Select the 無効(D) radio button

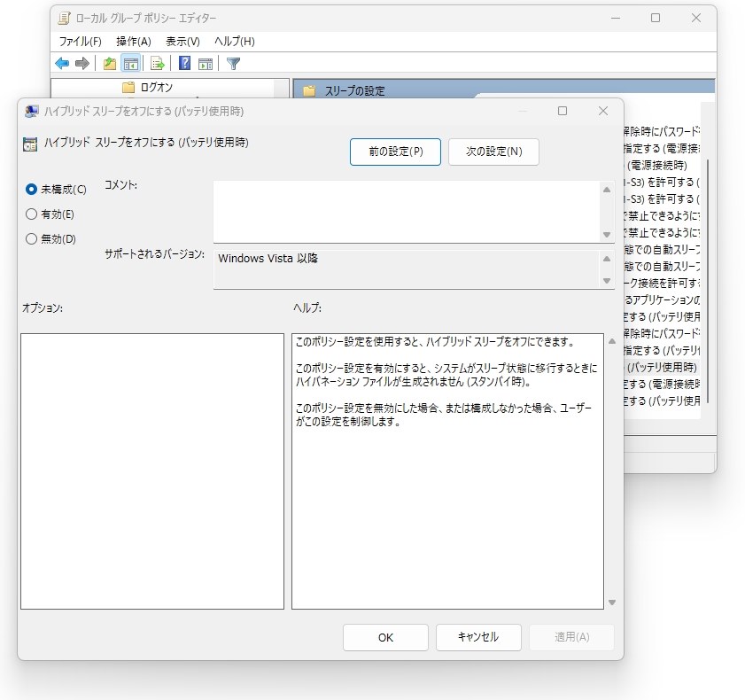31,239
